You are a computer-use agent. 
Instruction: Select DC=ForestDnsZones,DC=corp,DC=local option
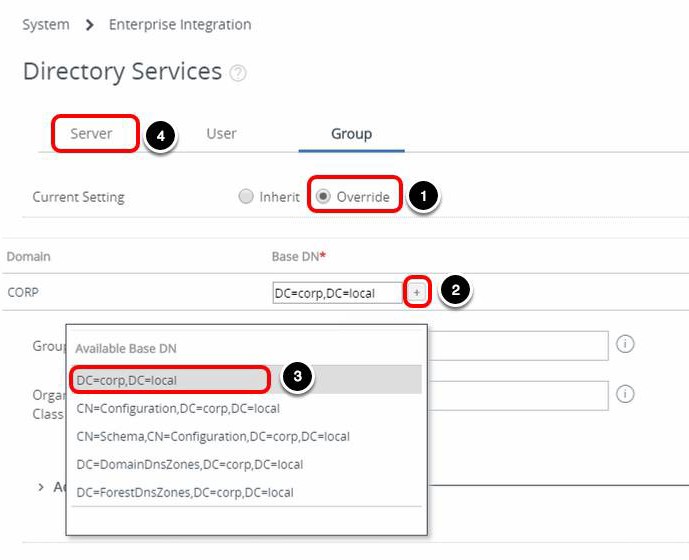pos(185,492)
